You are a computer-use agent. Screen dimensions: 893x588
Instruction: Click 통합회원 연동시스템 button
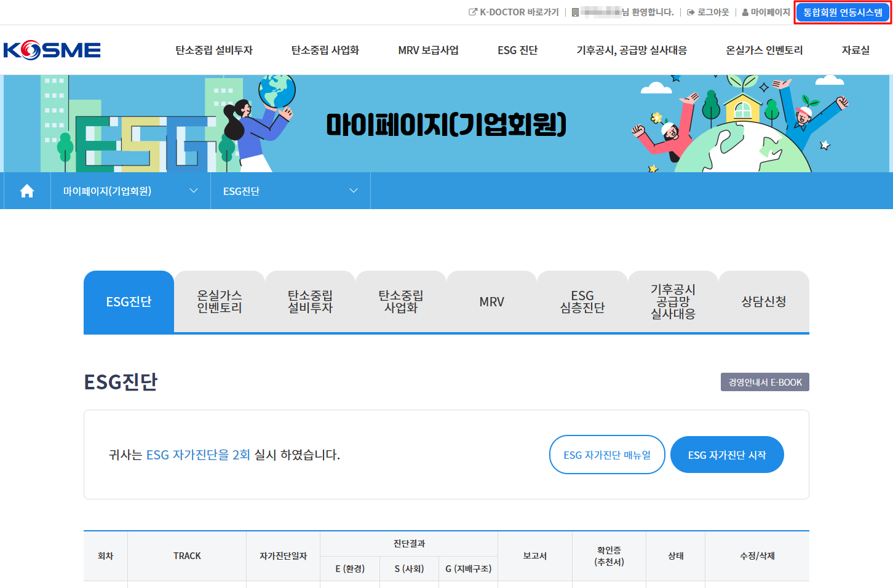click(843, 12)
